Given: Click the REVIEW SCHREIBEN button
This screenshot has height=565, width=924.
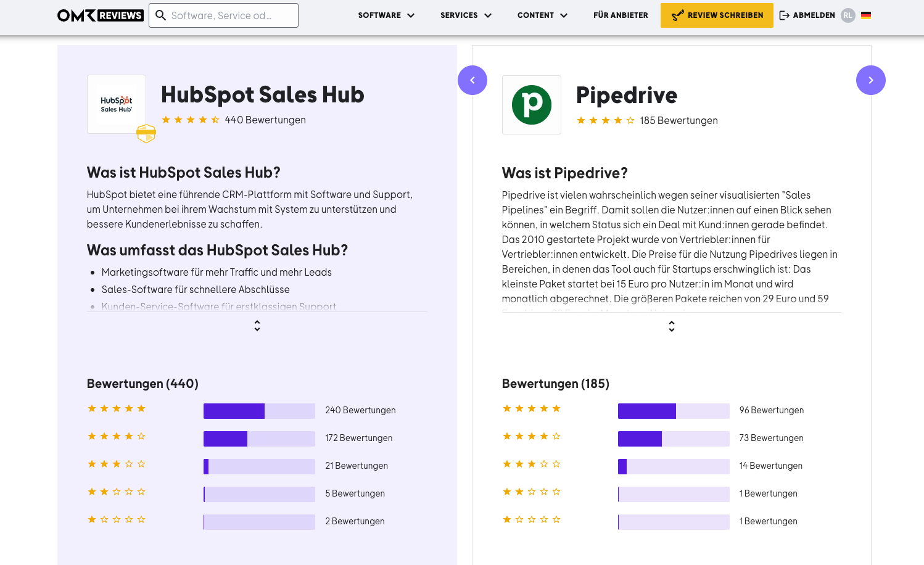Looking at the screenshot, I should click(x=717, y=15).
